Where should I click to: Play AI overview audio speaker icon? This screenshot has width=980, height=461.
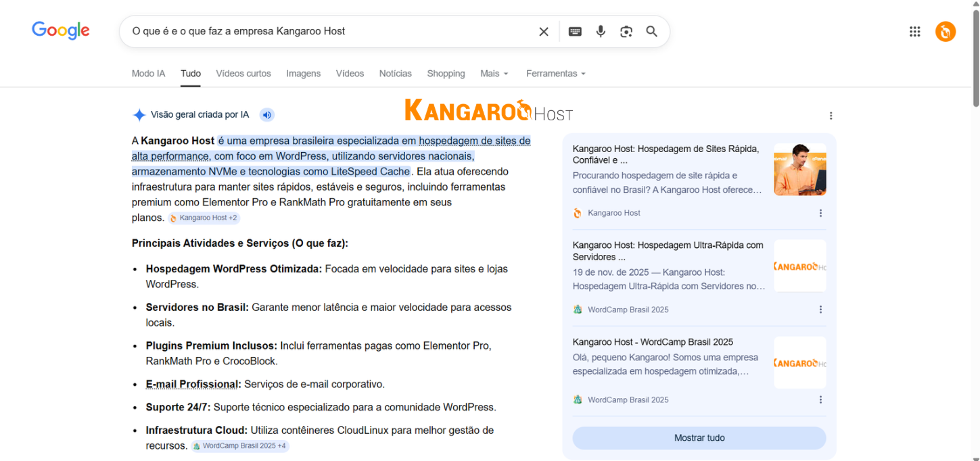point(267,115)
